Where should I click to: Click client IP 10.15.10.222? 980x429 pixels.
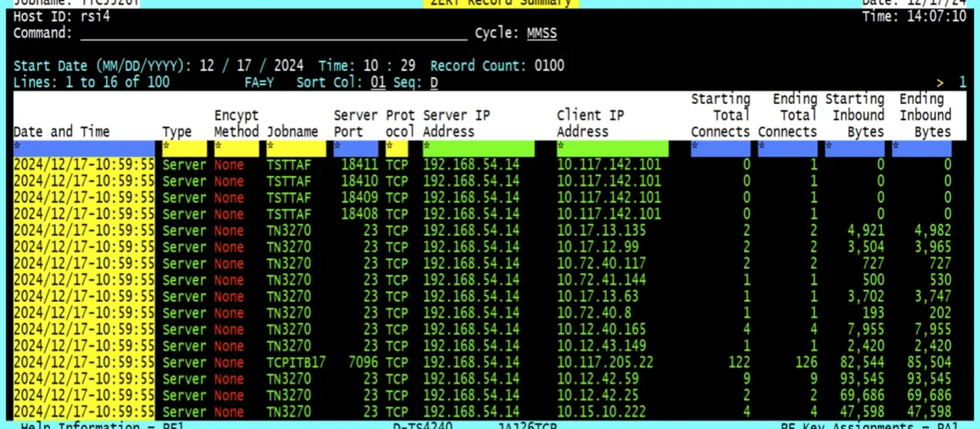pyautogui.click(x=601, y=411)
